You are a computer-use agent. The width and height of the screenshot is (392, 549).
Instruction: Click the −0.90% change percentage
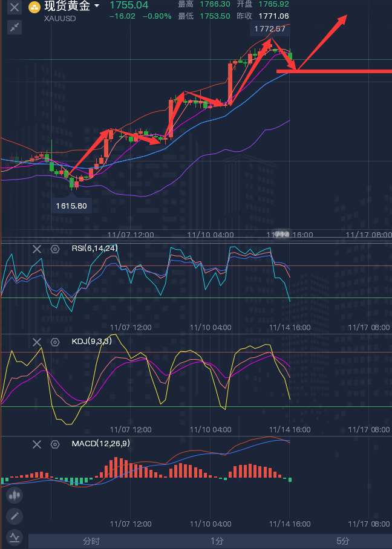point(157,16)
